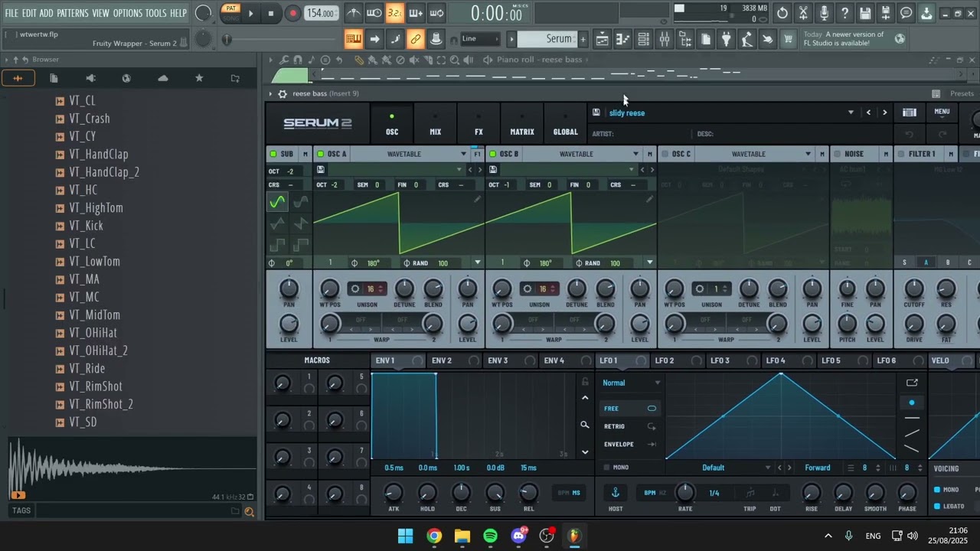980x551 pixels.
Task: Open the piano roll view icon
Action: 623,39
